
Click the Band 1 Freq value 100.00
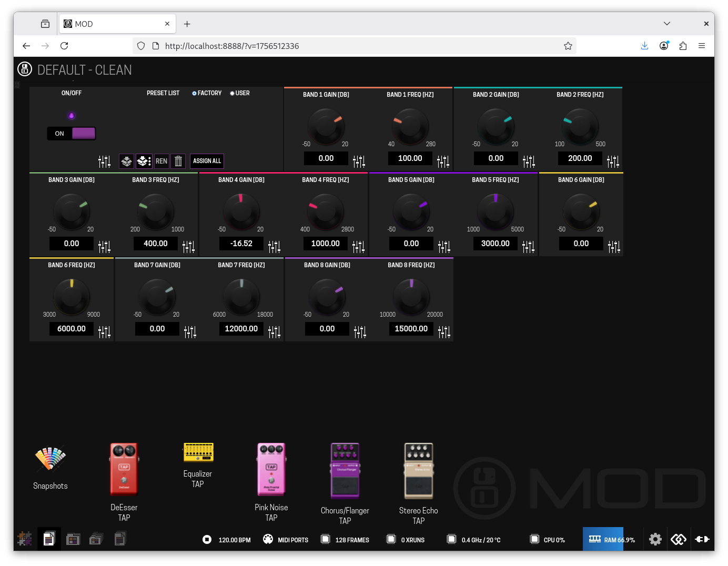[x=410, y=158]
